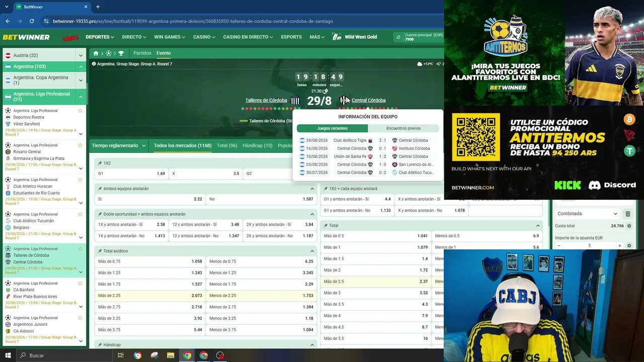Select Menos de 0.75 at 6.25
The image size is (644, 362).
click(261, 261)
